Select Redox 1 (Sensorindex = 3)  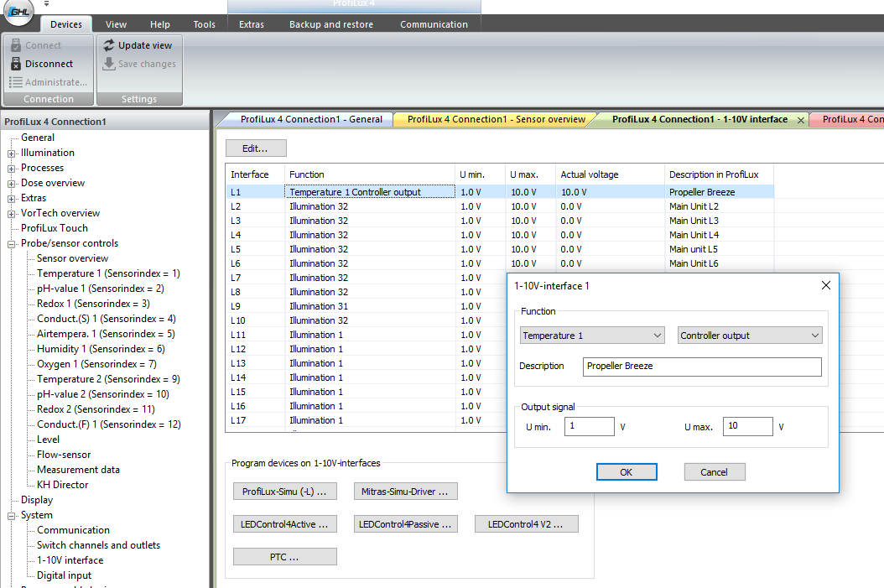click(93, 304)
